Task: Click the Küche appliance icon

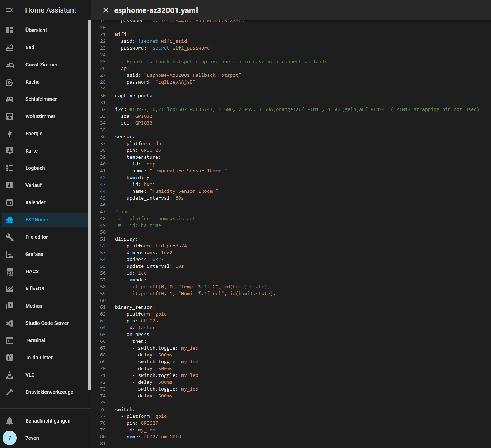Action: [x=10, y=82]
